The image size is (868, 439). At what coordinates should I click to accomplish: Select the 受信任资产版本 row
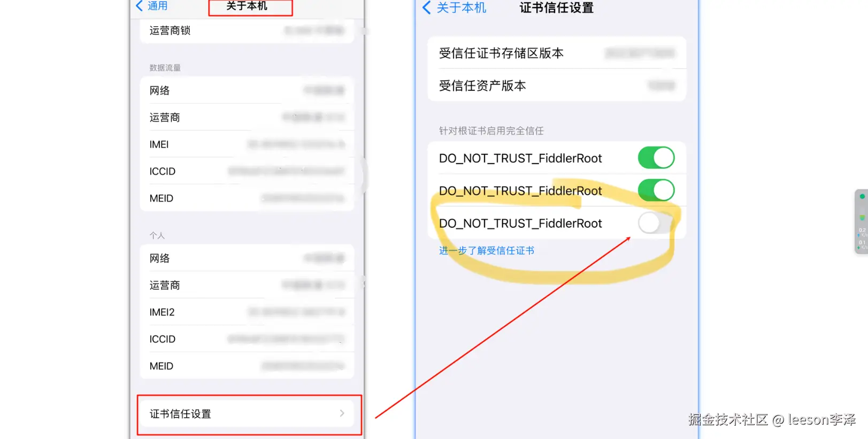557,86
